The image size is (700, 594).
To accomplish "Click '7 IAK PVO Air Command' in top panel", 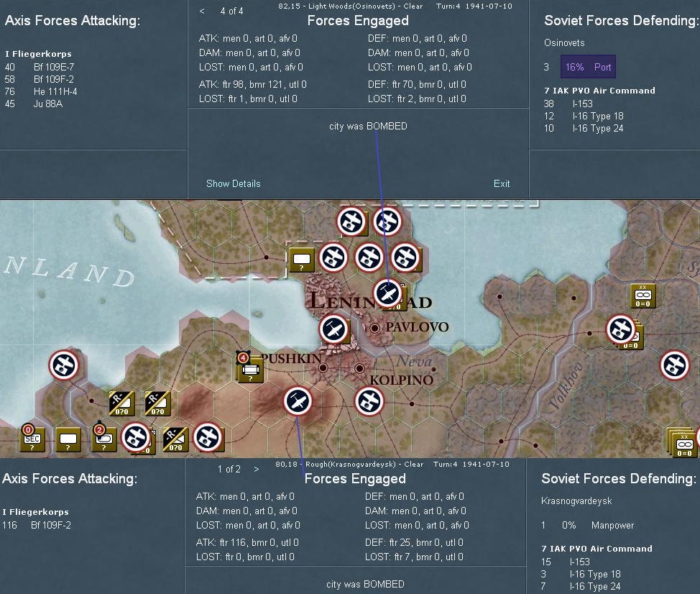I will click(x=599, y=91).
